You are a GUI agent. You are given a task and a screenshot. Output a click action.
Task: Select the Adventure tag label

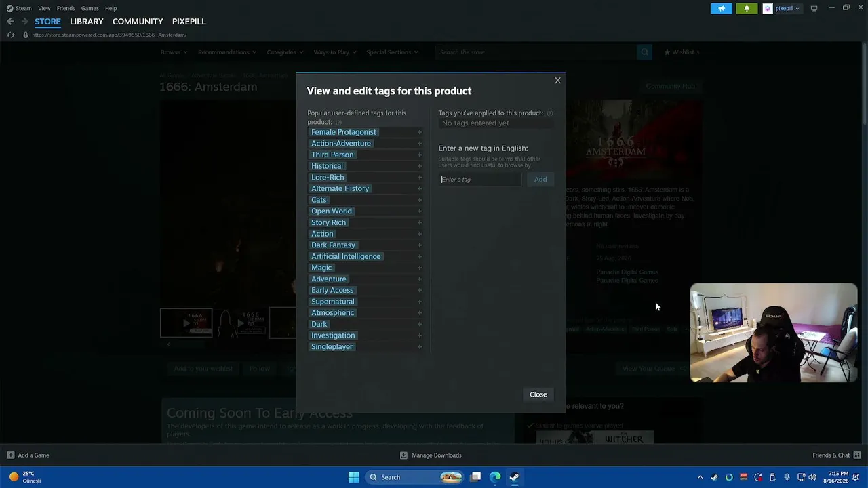(329, 279)
